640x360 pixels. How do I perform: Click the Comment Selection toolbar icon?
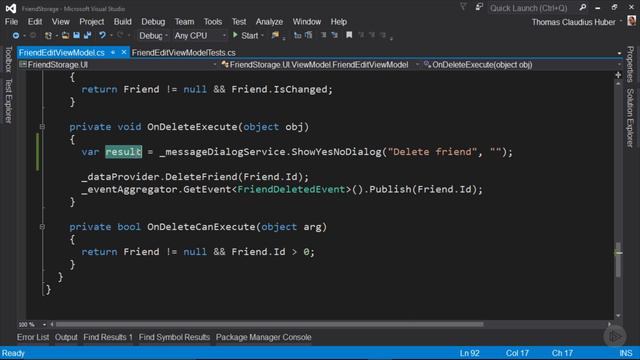click(x=323, y=36)
